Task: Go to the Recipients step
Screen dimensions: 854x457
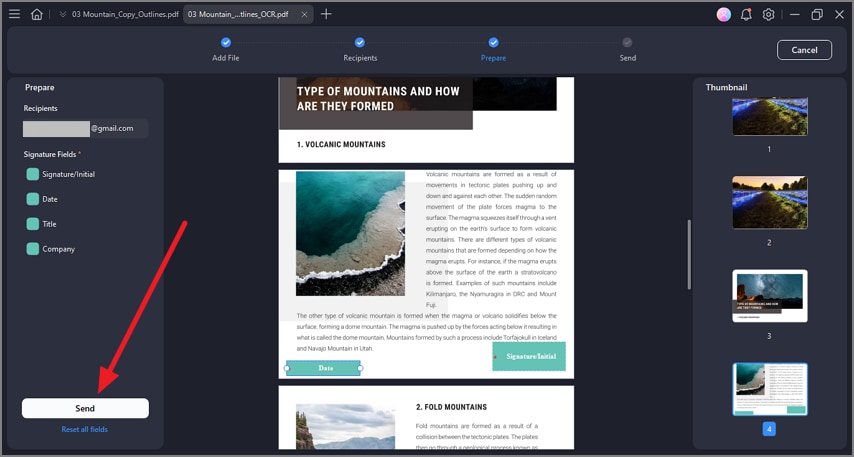Action: pyautogui.click(x=360, y=49)
